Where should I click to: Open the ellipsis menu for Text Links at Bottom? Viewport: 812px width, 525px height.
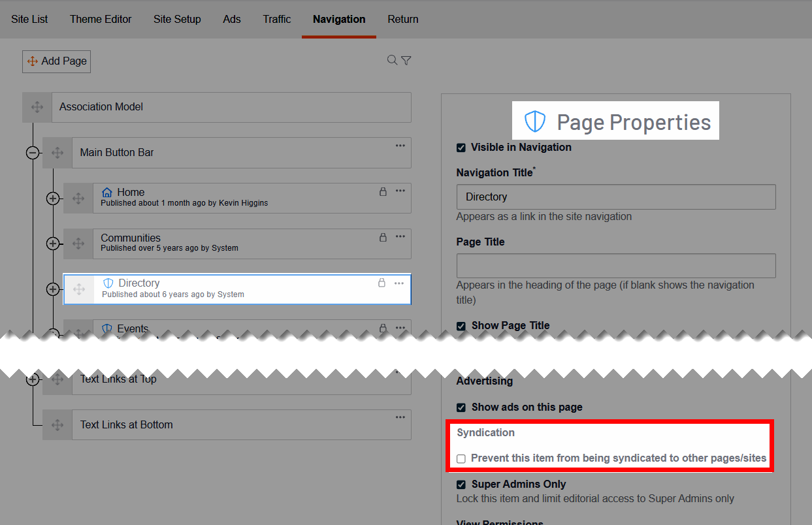click(x=400, y=417)
